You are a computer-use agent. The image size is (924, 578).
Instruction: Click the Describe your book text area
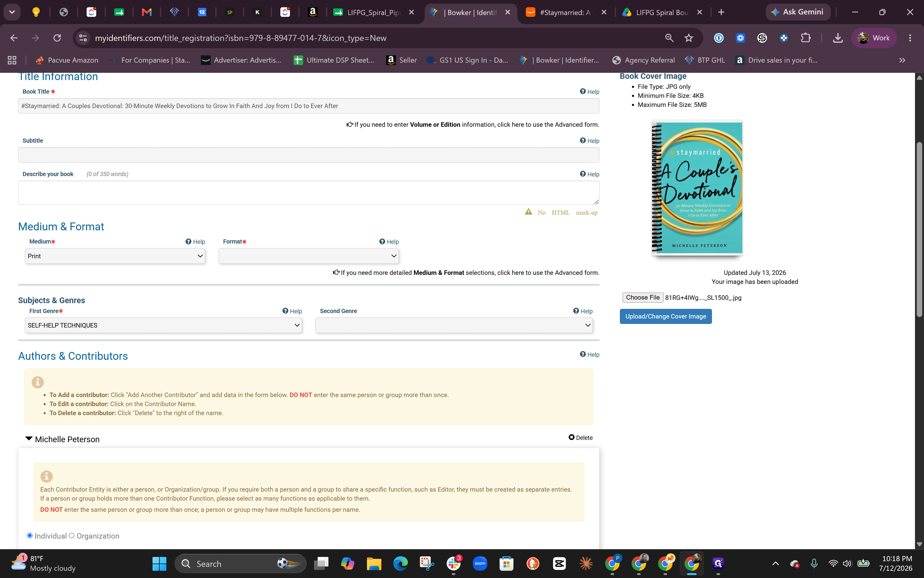(x=309, y=193)
